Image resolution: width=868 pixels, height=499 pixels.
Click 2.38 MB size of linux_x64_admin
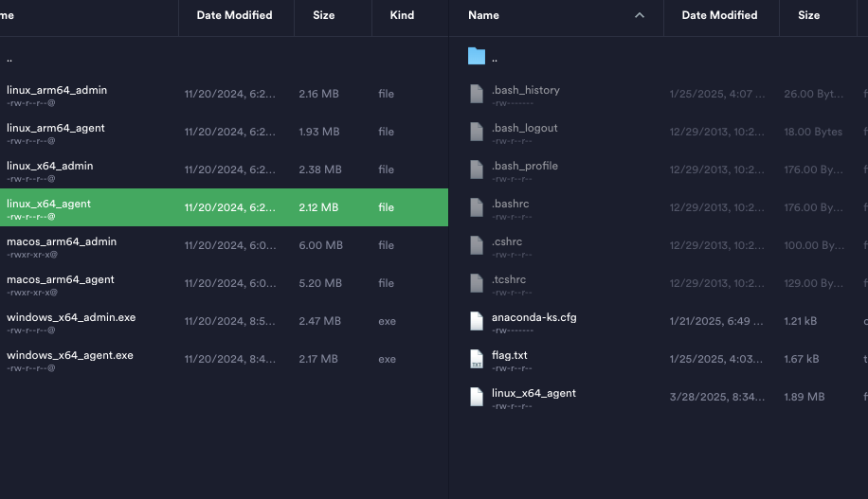pos(320,169)
